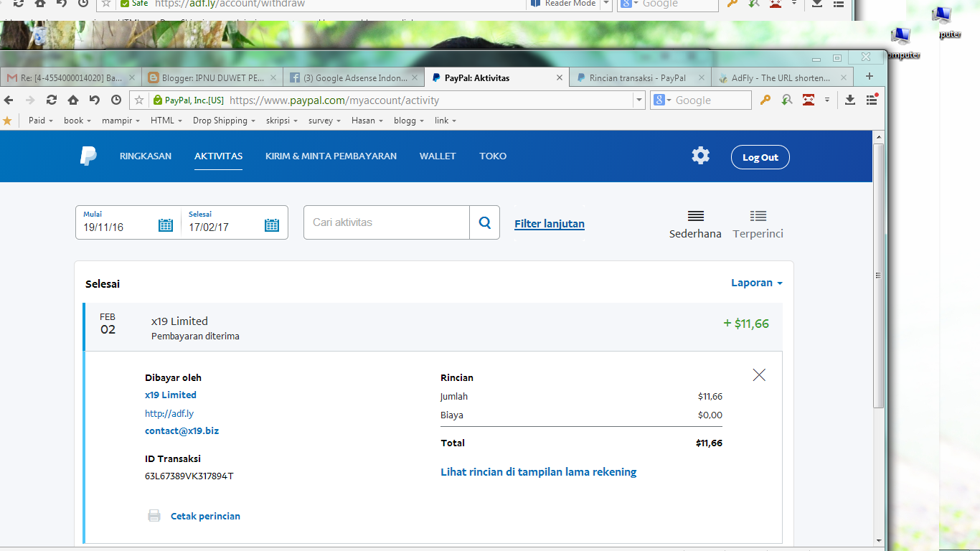Click the undo closed tab arrow in PayPal window
The image size is (980, 551).
coord(95,100)
